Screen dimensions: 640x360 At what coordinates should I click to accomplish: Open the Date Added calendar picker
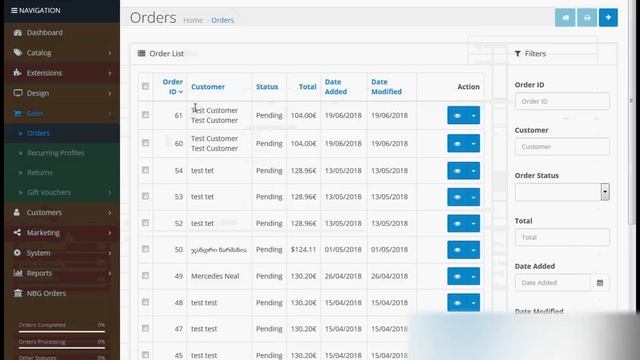[x=600, y=282]
